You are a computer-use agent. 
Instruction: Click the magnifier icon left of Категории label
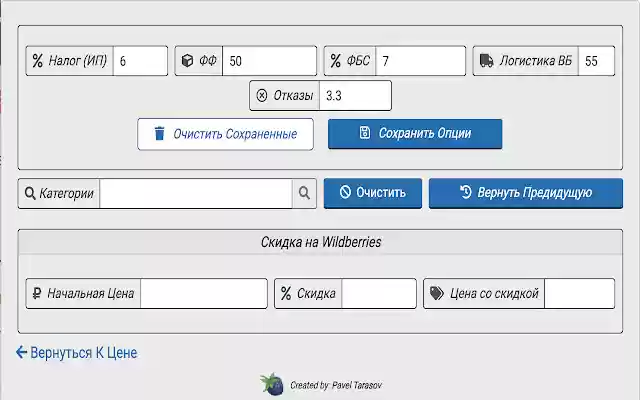pos(30,193)
